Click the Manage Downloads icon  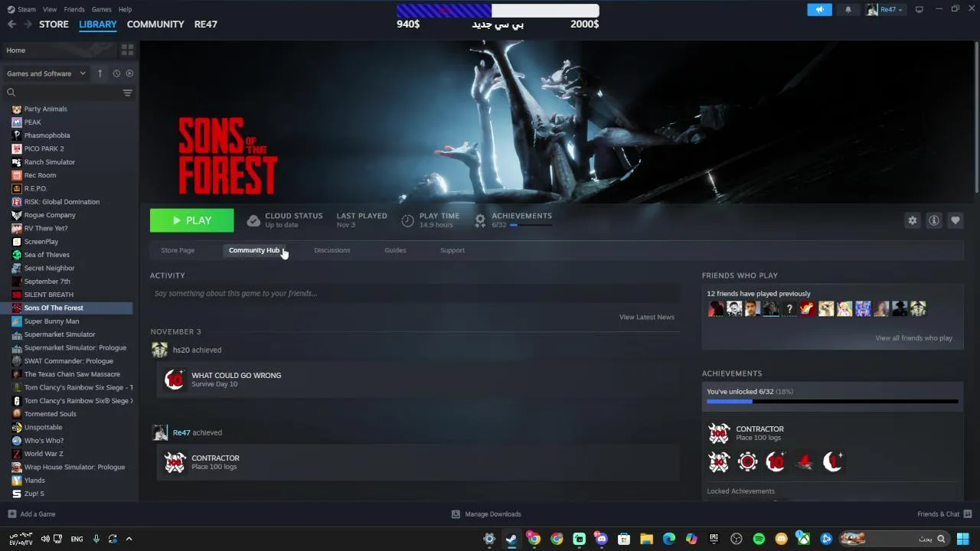(456, 514)
